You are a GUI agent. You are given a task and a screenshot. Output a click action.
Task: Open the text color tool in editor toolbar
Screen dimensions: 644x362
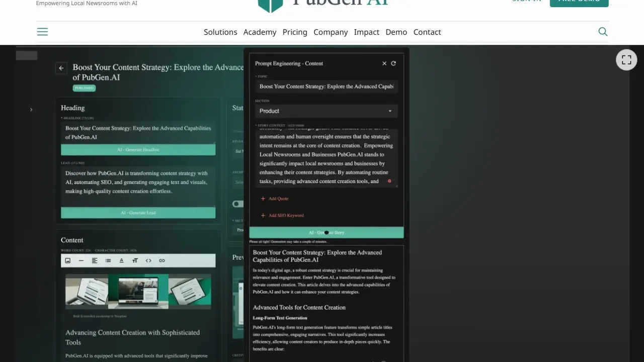point(121,260)
